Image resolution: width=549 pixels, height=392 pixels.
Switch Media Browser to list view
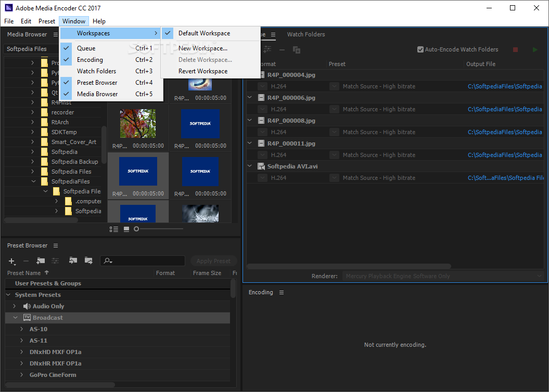pos(114,229)
